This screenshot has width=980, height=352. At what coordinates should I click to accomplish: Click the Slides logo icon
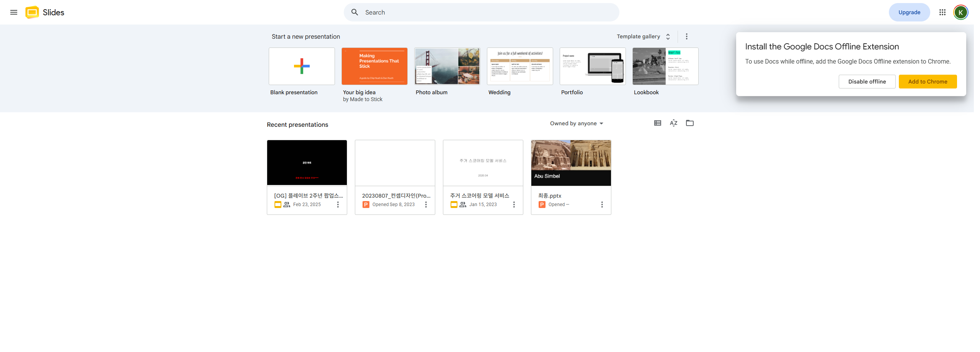tap(32, 12)
